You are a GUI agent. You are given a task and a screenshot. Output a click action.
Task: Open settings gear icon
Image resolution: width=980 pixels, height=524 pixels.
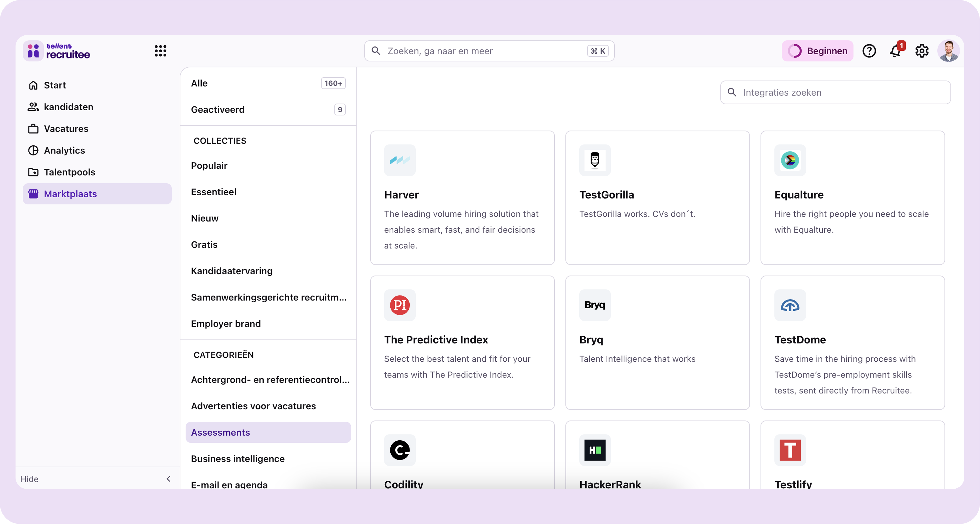(922, 51)
